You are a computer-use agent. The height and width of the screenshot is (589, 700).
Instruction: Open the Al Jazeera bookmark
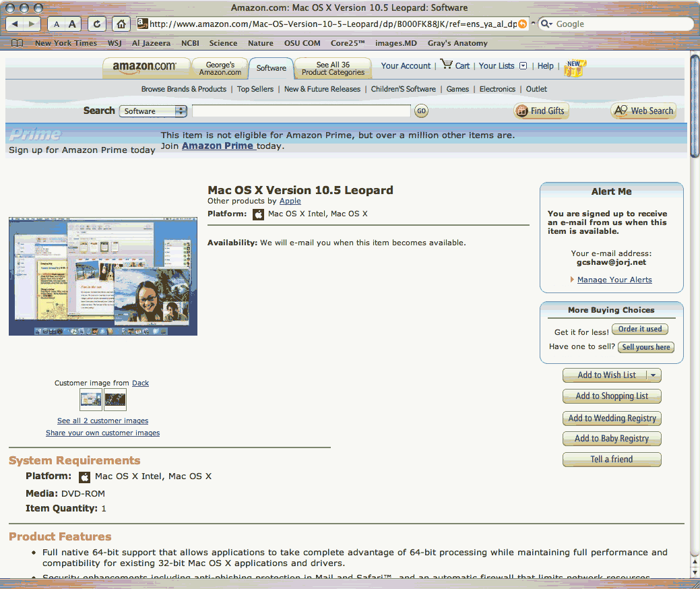(x=151, y=43)
